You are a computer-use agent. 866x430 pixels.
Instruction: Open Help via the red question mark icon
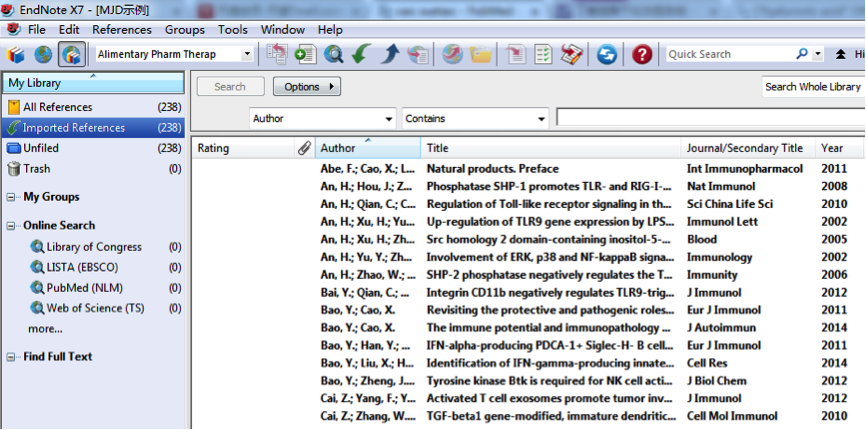(642, 54)
